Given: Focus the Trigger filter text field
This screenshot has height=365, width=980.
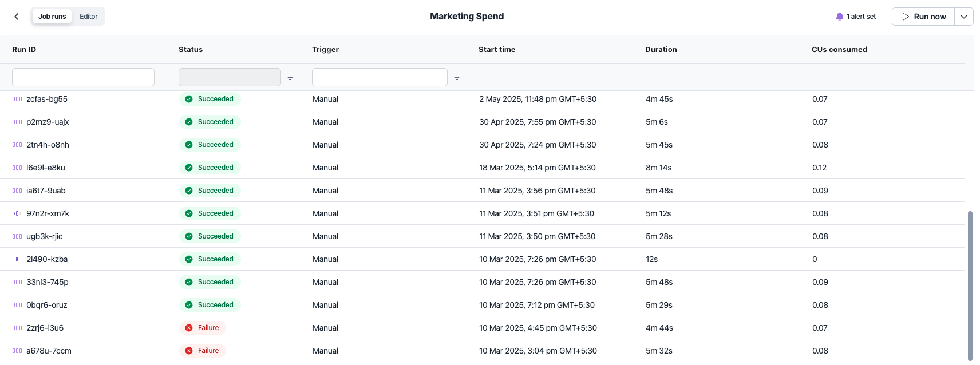Looking at the screenshot, I should click(x=380, y=77).
